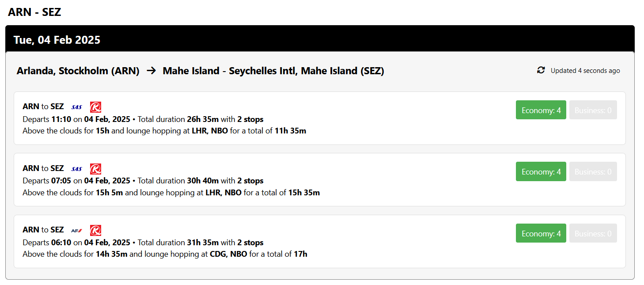Click the red airline logo on the 06:10 flight
Viewport: 644px width, 285px height.
click(95, 230)
